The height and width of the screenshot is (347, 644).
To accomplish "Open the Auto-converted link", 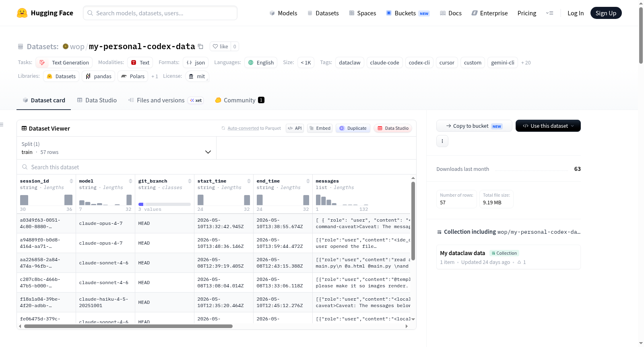I will [243, 128].
